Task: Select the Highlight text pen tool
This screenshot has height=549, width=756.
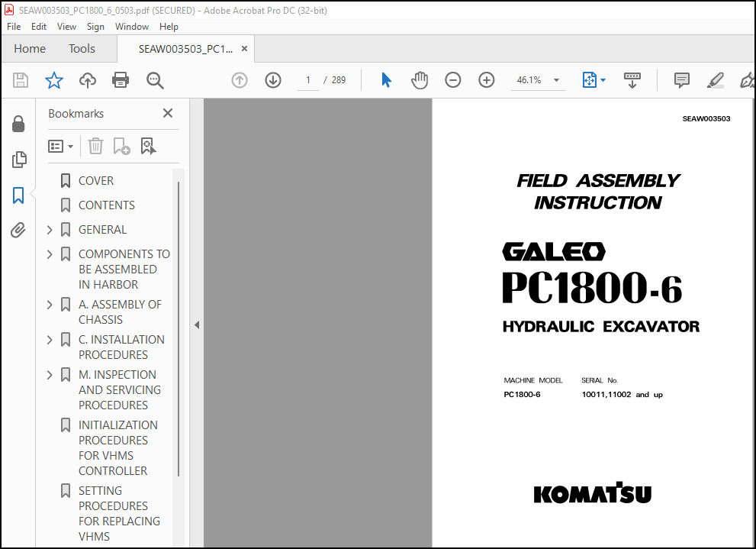Action: click(x=715, y=80)
